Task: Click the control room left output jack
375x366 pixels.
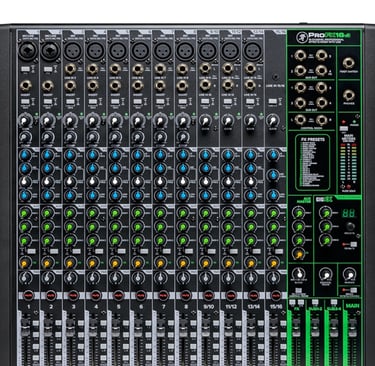Action: pyautogui.click(x=300, y=120)
